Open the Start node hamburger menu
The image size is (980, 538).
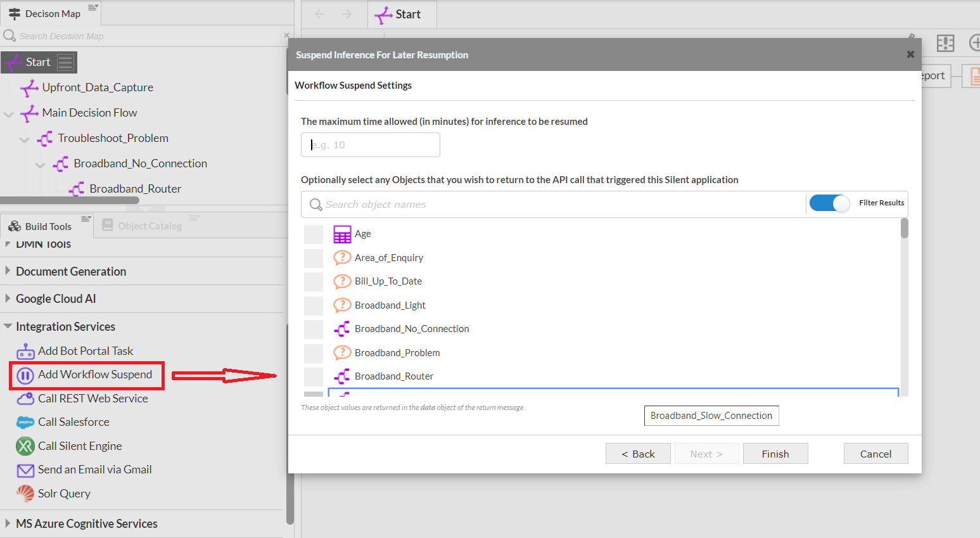tap(64, 61)
